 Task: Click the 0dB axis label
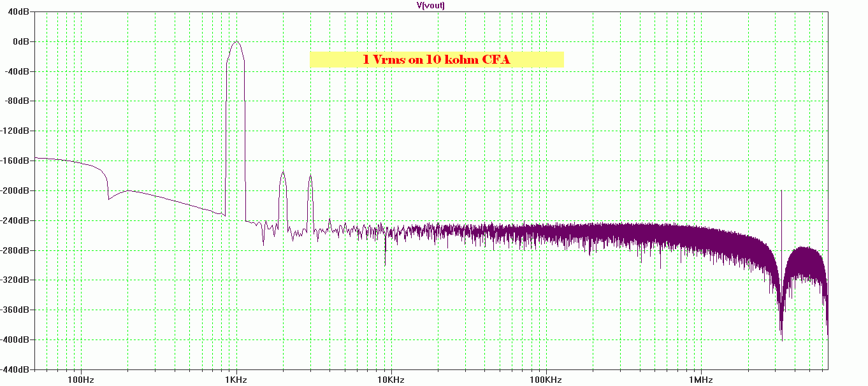click(x=22, y=41)
